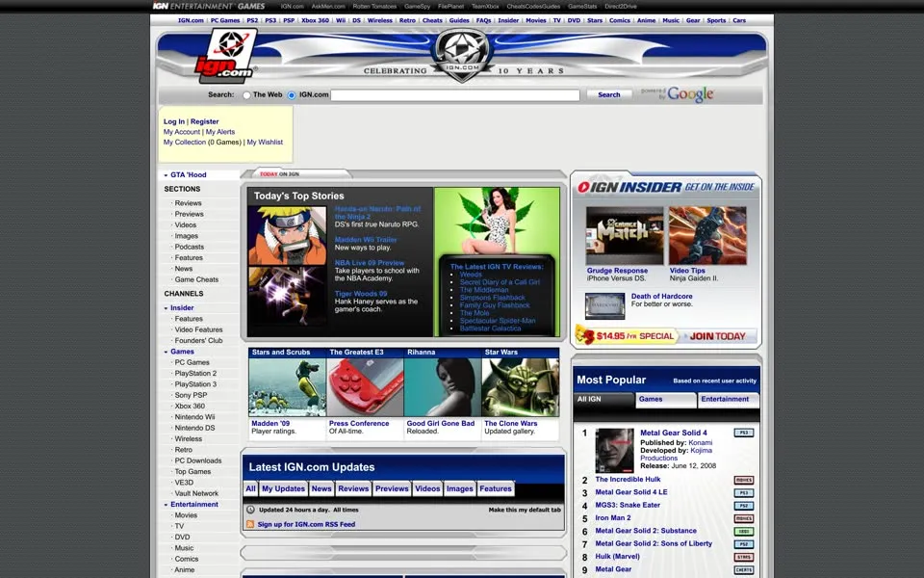Image resolution: width=924 pixels, height=578 pixels.
Task: Click the Join Today Insider button
Action: point(718,336)
